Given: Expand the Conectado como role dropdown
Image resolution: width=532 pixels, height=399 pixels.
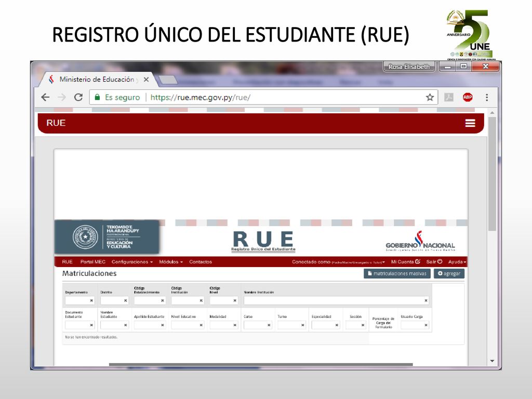Looking at the screenshot, I should pos(338,262).
